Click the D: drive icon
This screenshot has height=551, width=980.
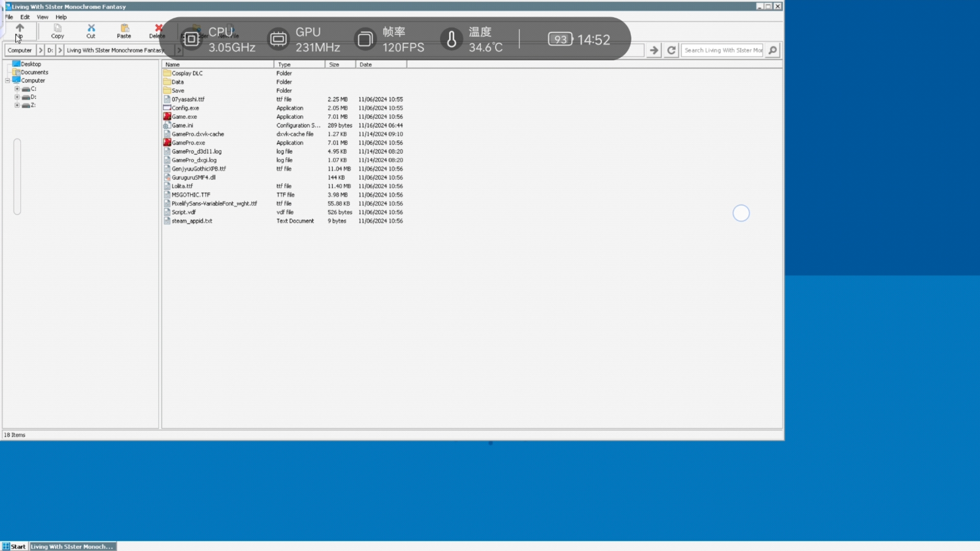(26, 97)
